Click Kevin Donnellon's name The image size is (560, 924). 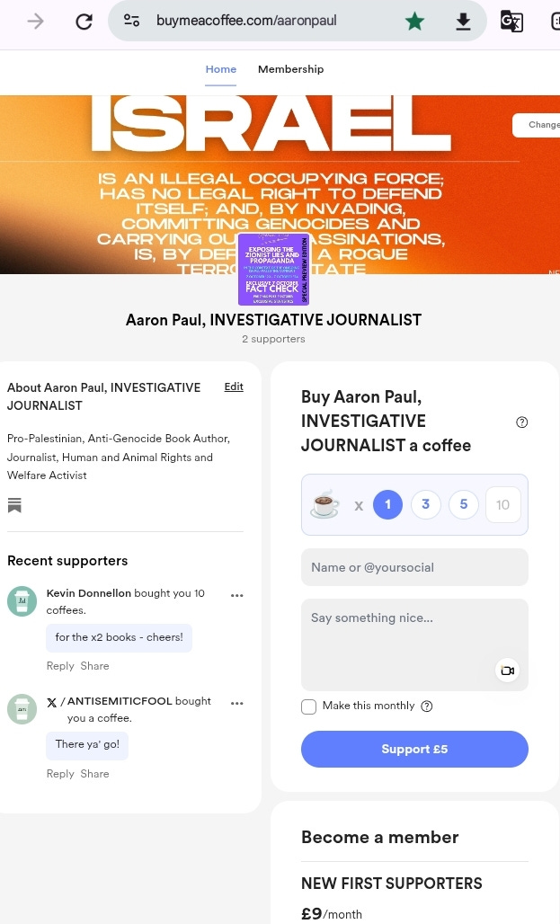tap(89, 593)
